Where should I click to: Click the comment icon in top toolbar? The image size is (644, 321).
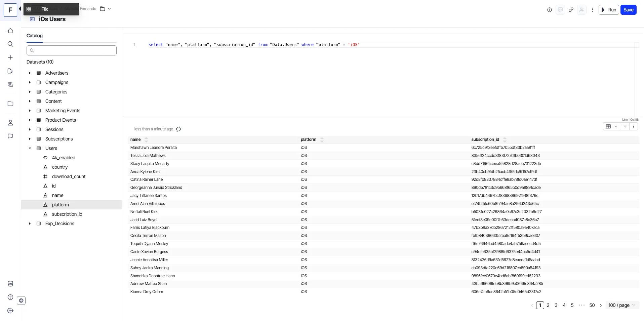560,10
